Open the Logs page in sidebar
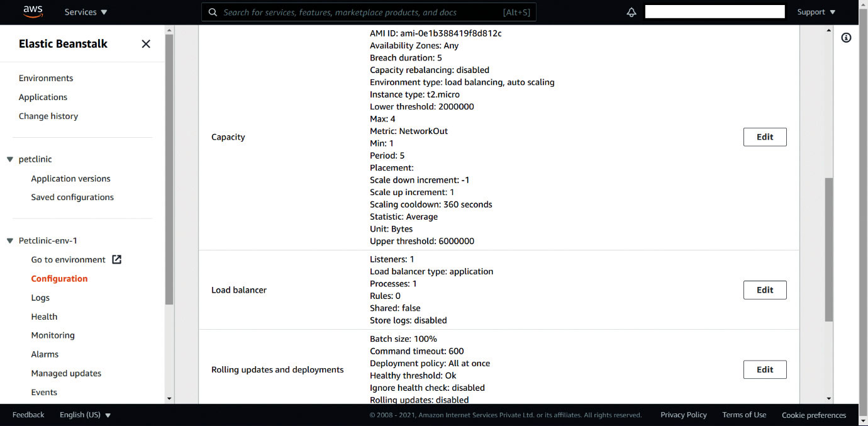868x426 pixels. [40, 298]
